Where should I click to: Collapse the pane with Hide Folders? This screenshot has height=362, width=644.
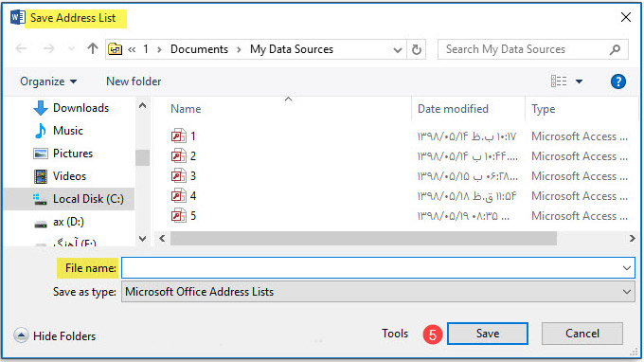(55, 335)
